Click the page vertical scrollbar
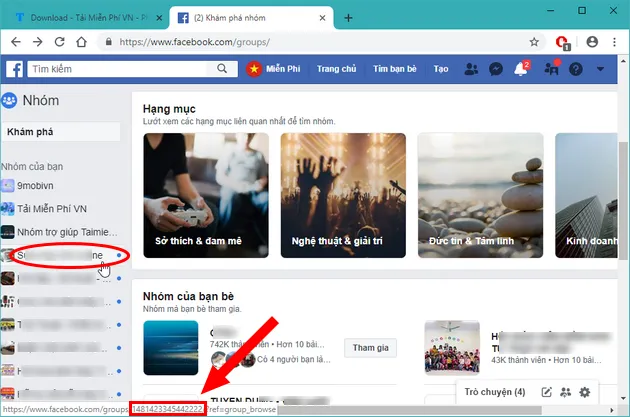 tap(624, 201)
